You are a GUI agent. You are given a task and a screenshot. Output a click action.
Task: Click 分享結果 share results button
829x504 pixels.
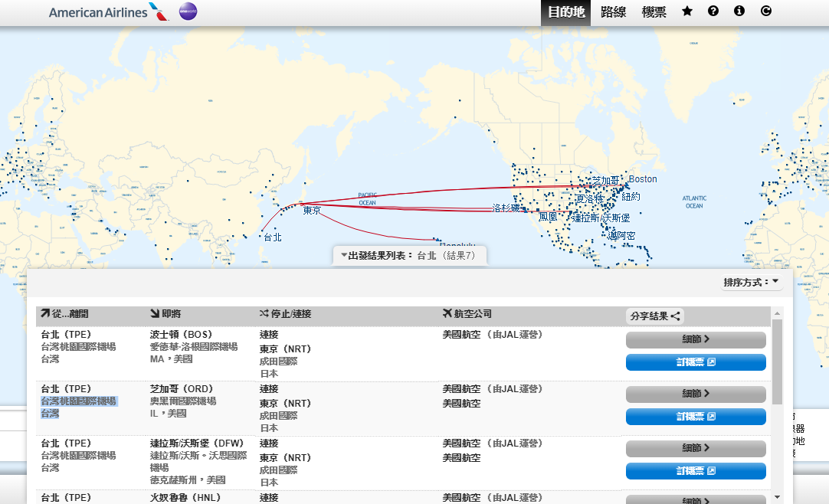pos(654,316)
